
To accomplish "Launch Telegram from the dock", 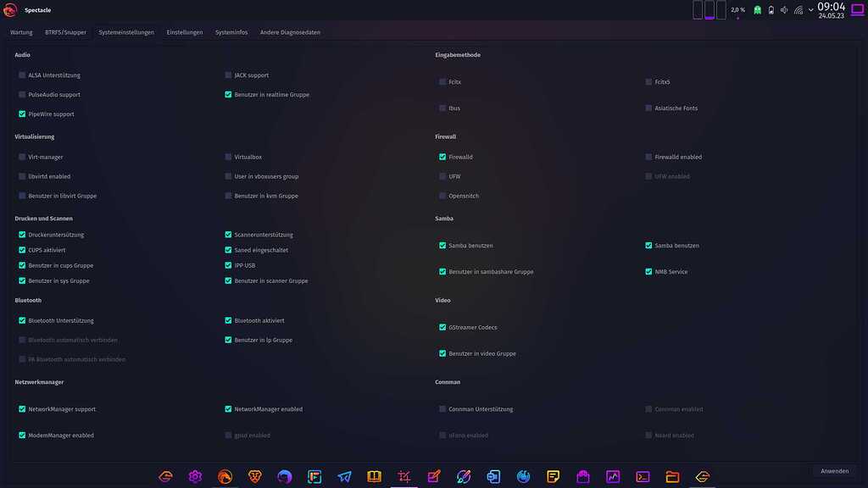I will pos(344,476).
